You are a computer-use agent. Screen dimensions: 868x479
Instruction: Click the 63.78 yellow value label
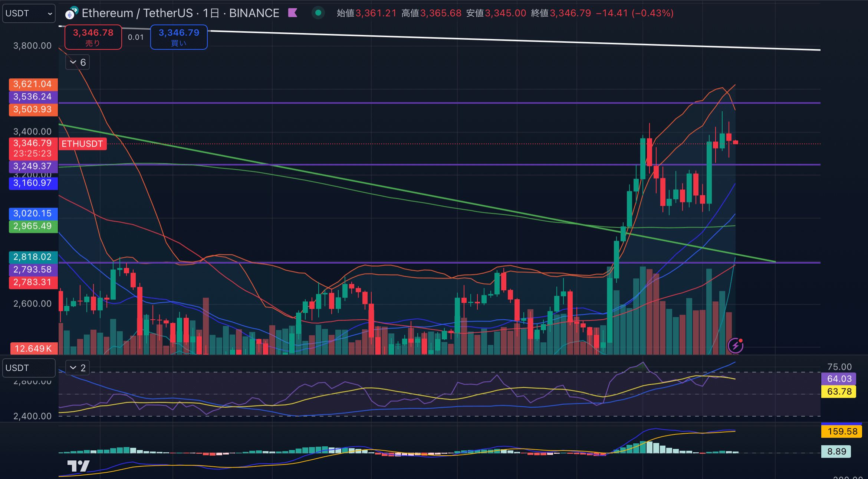839,392
